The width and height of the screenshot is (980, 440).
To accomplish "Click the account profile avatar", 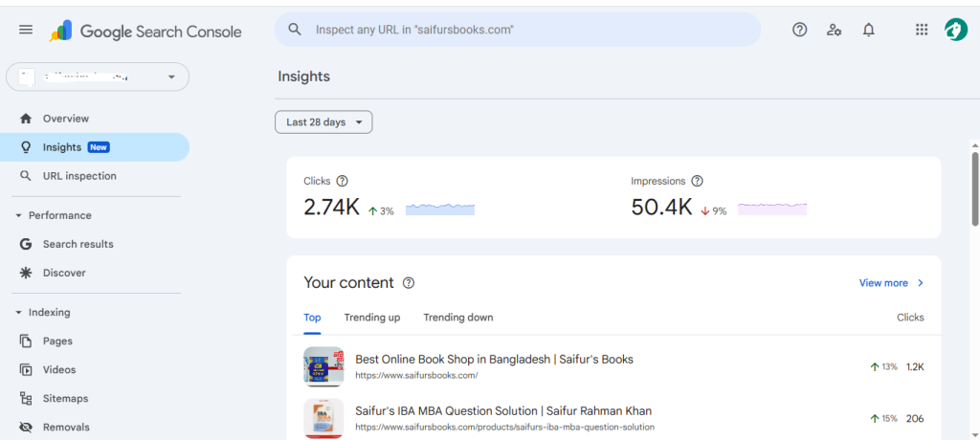I will tap(955, 30).
